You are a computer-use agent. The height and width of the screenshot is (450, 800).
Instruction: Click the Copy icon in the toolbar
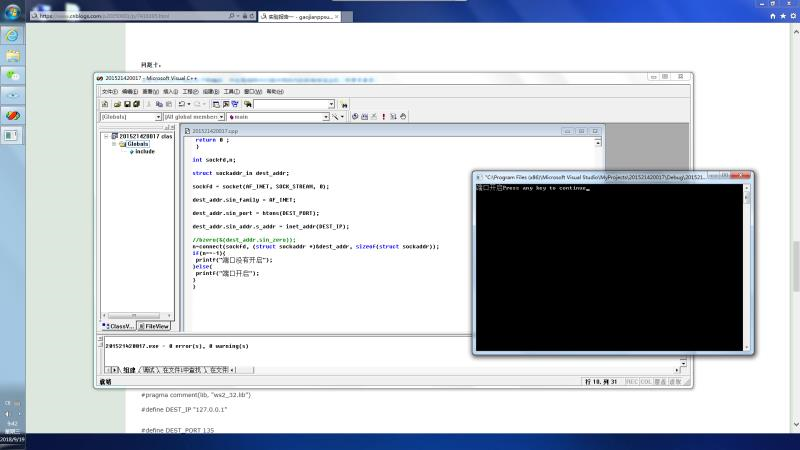tap(158, 104)
